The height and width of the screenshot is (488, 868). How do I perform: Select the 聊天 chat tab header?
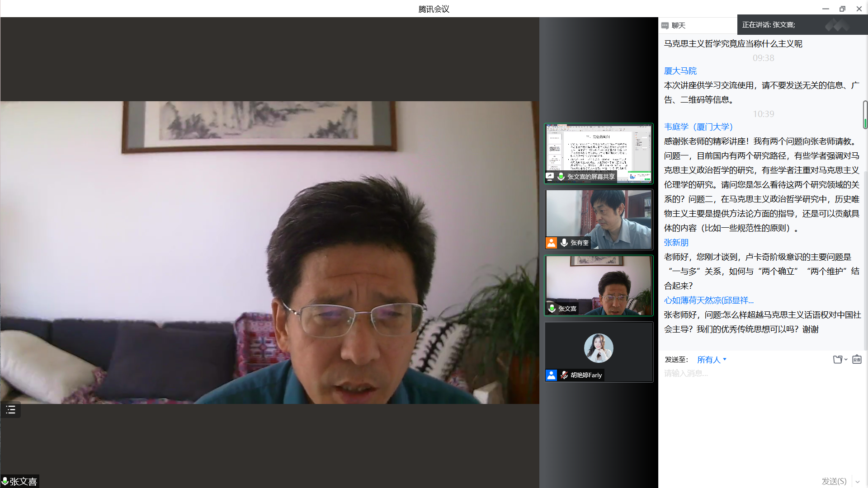point(678,26)
